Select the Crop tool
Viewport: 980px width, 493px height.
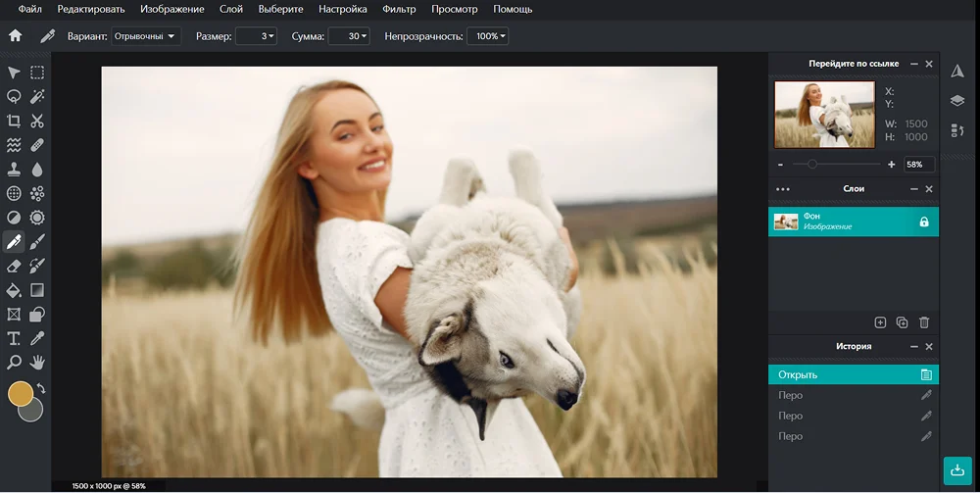click(14, 121)
